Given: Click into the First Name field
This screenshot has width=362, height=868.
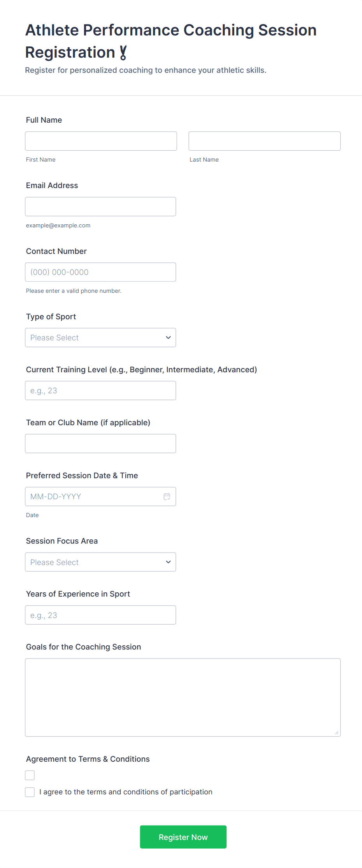Looking at the screenshot, I should [101, 141].
